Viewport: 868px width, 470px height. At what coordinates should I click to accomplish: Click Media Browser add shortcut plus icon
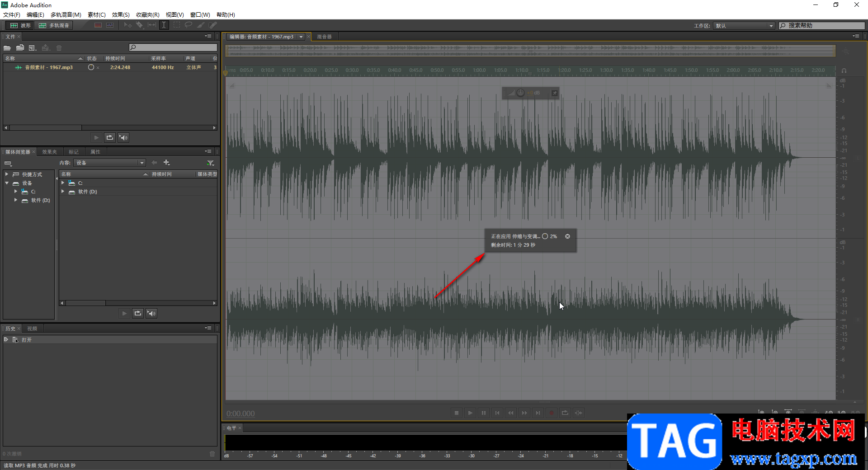(x=166, y=163)
